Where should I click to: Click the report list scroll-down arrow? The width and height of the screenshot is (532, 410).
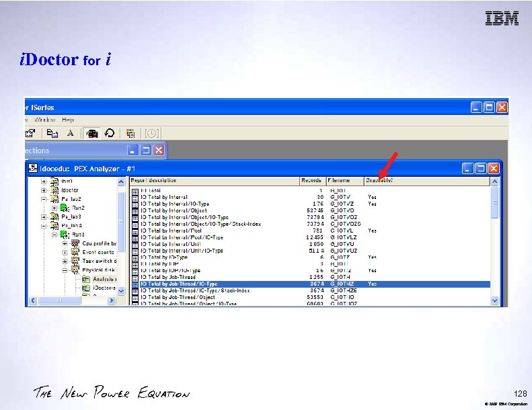[x=495, y=300]
